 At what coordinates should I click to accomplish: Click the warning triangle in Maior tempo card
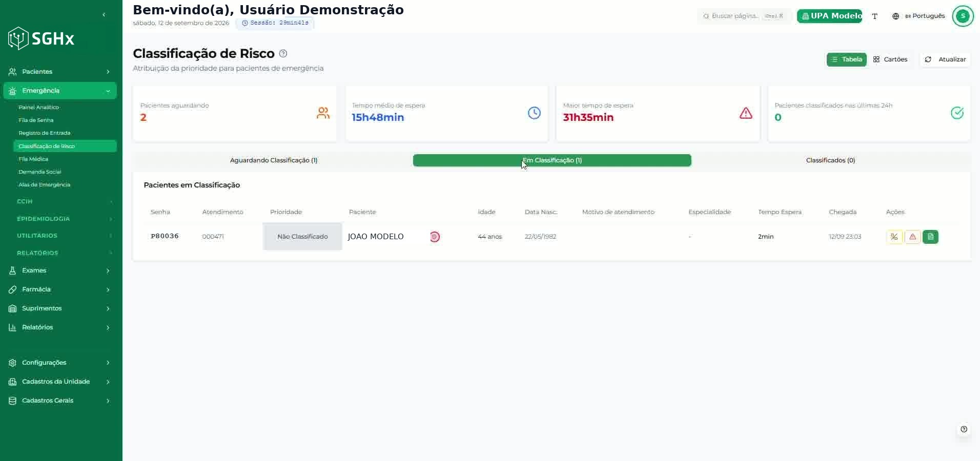[746, 113]
